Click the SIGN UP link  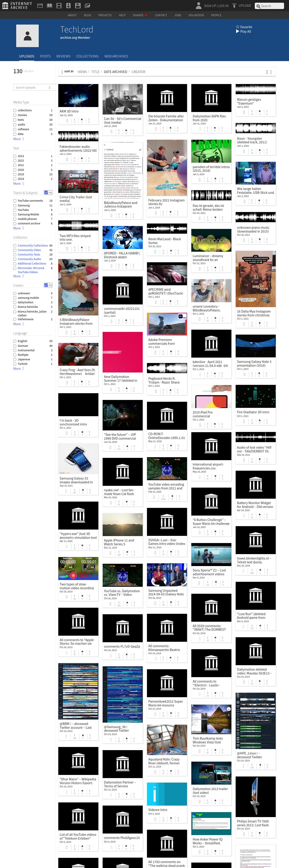click(210, 6)
